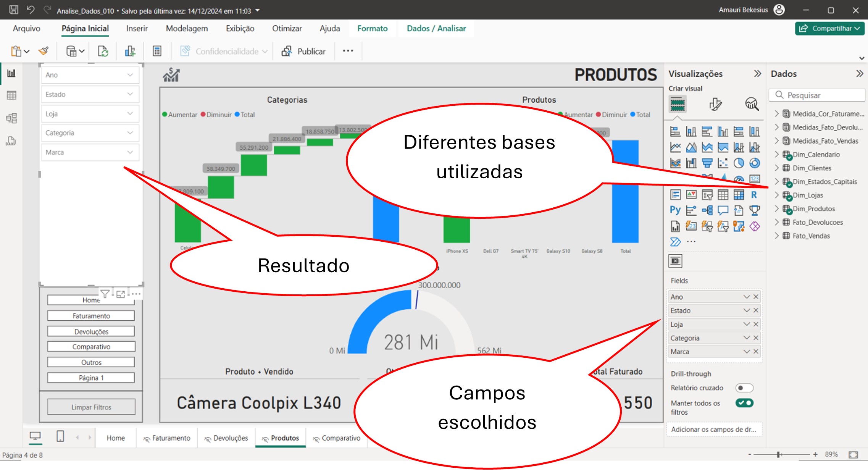Click the zoom in plus button
868x470 pixels.
815,454
